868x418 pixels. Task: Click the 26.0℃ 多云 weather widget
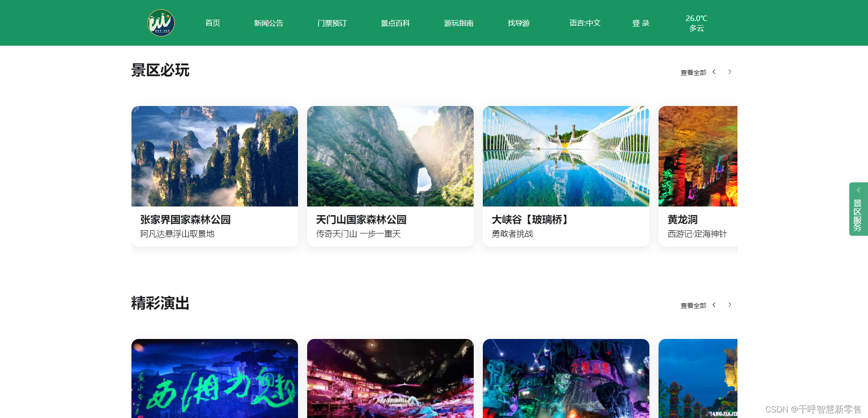pyautogui.click(x=696, y=23)
